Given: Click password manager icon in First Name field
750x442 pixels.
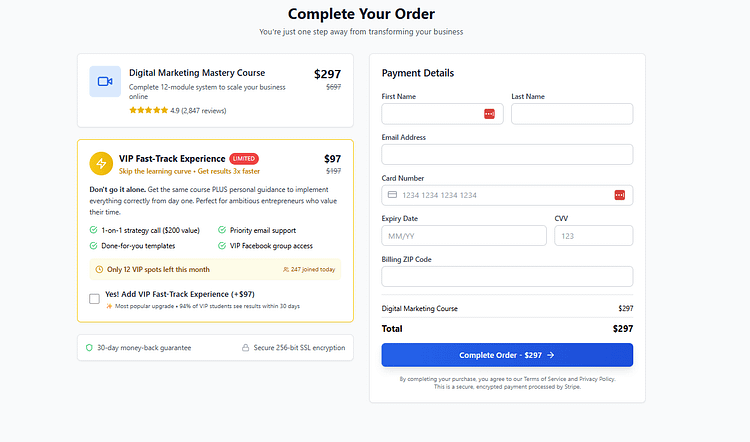Looking at the screenshot, I should click(x=489, y=114).
